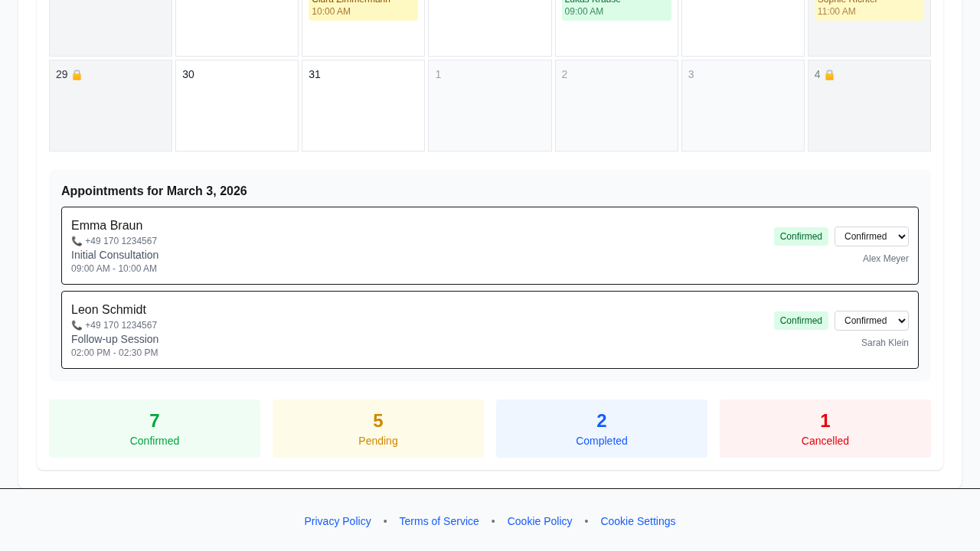Click the blue Completed count card

tap(602, 429)
